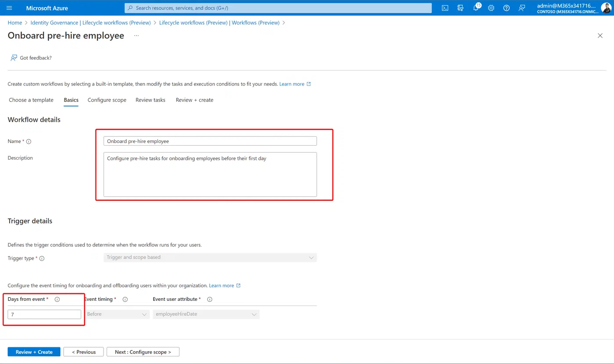
Task: Switch to the Choose a template tab
Action: (x=31, y=100)
